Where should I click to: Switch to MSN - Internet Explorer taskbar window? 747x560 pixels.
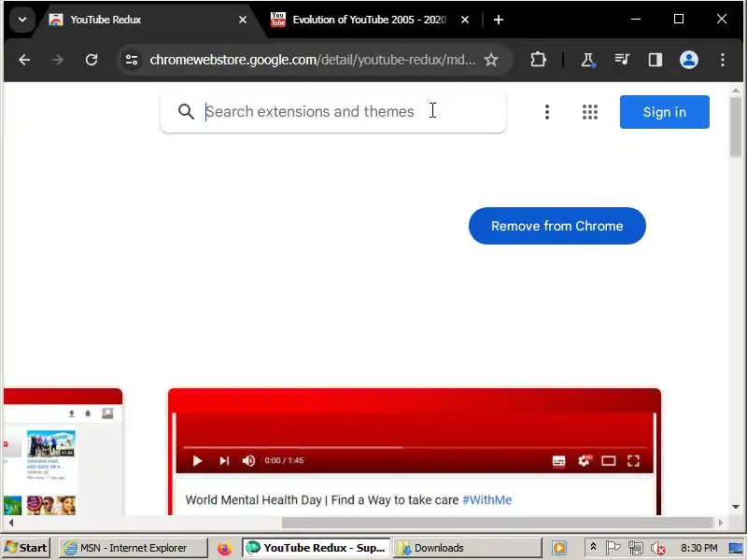click(x=134, y=548)
